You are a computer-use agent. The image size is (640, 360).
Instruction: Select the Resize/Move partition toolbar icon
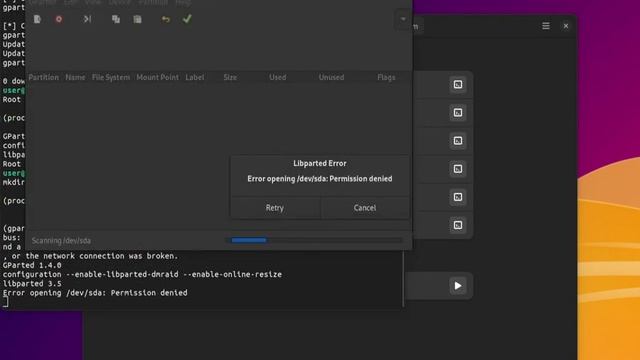(87, 19)
